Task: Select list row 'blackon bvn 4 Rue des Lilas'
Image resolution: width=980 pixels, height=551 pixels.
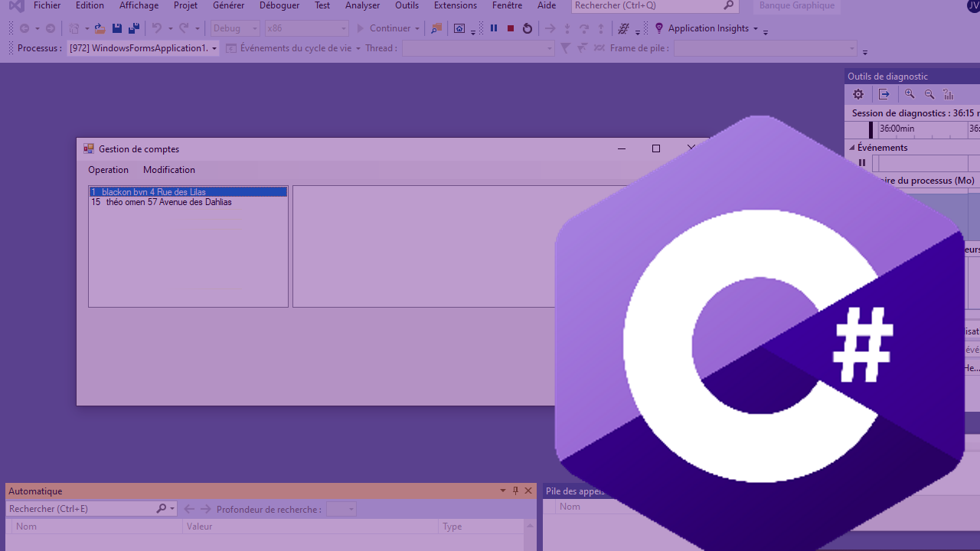Action: (188, 192)
